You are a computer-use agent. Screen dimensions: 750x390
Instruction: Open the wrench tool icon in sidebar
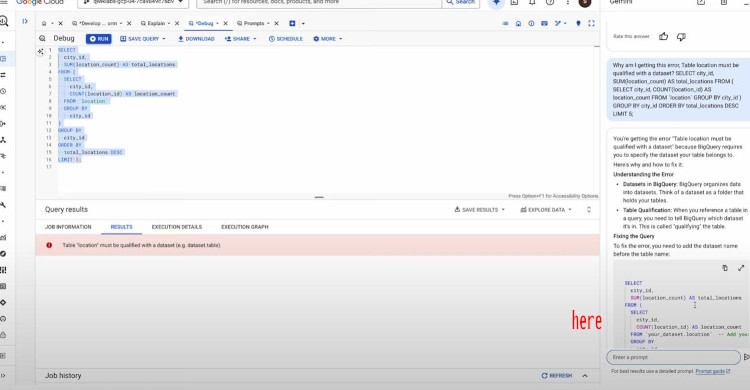(x=3, y=205)
